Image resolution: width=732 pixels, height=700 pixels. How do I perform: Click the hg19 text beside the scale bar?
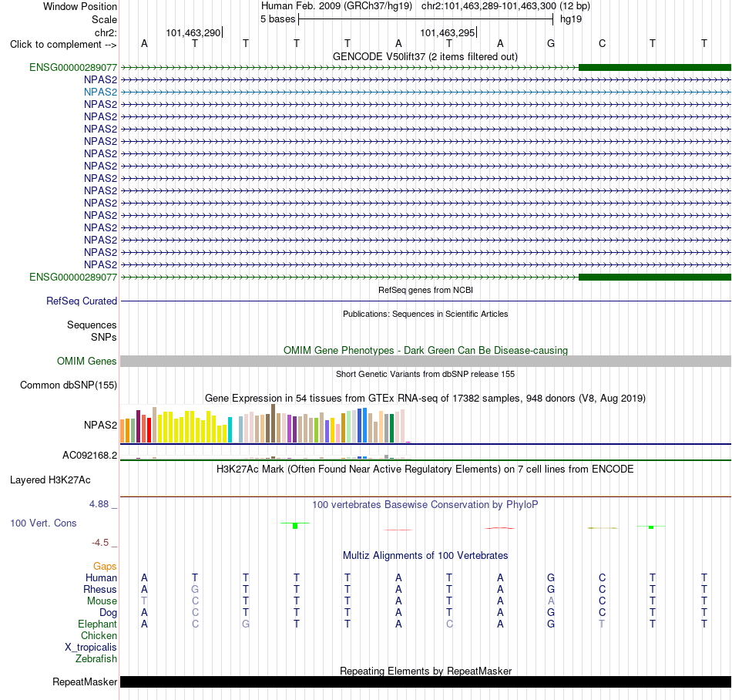(x=571, y=19)
